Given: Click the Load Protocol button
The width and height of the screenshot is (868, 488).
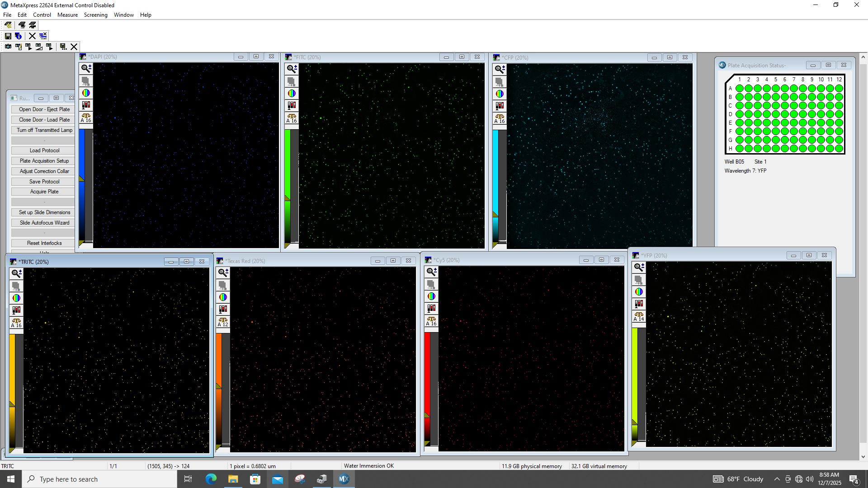Looking at the screenshot, I should point(44,150).
